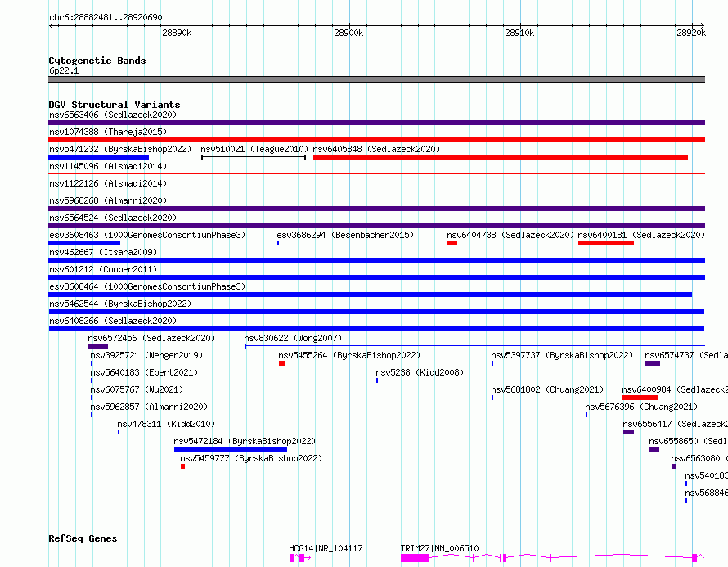The image size is (728, 567).
Task: Click esv3608464 (1000GenomesConsortiumPhase3) label
Action: pyautogui.click(x=147, y=286)
